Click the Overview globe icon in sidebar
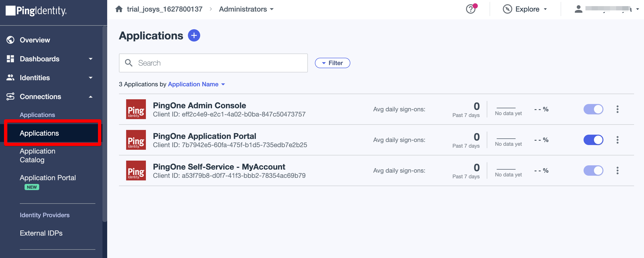 [10, 40]
